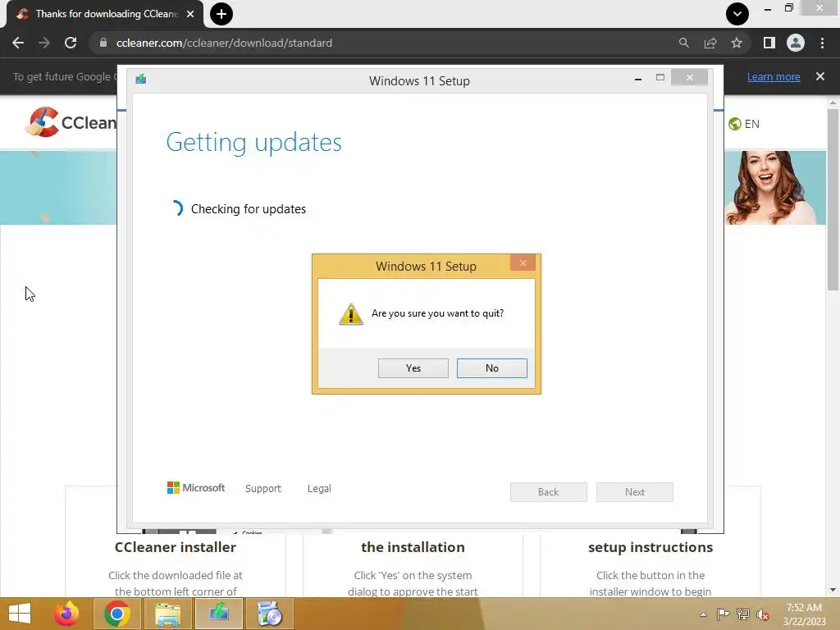Click the scrollbar down arrow
This screenshot has width=840, height=630.
pyautogui.click(x=833, y=590)
